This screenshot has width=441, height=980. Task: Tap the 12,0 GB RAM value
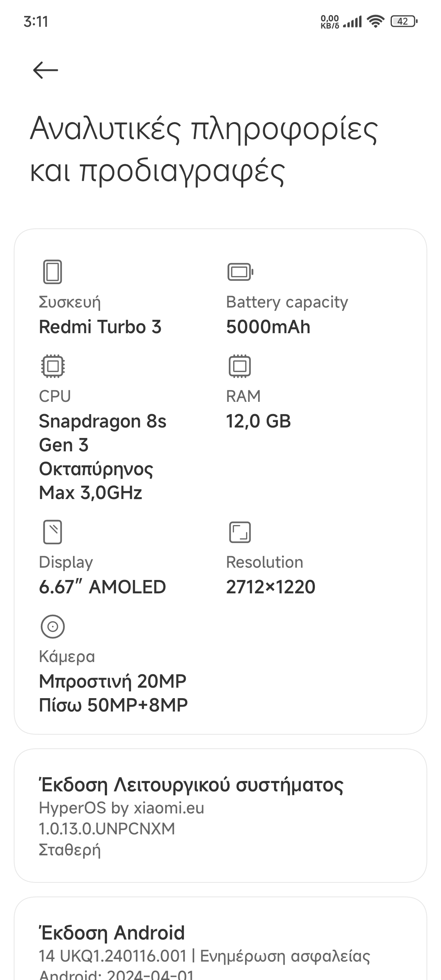click(x=258, y=421)
